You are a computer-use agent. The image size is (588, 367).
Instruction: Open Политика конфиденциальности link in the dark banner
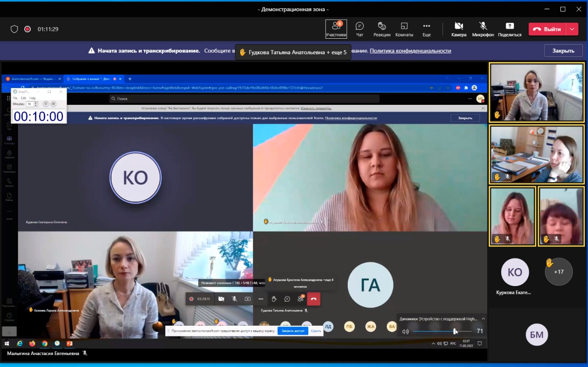coord(410,51)
